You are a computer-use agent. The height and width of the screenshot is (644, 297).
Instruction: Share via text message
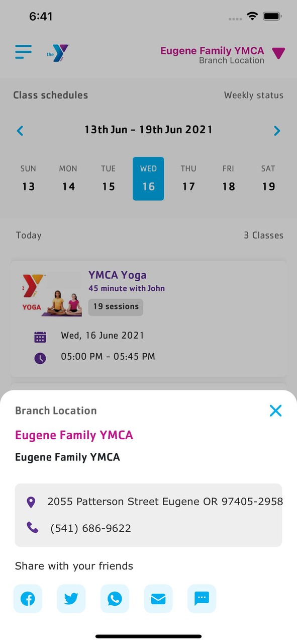coord(202,599)
